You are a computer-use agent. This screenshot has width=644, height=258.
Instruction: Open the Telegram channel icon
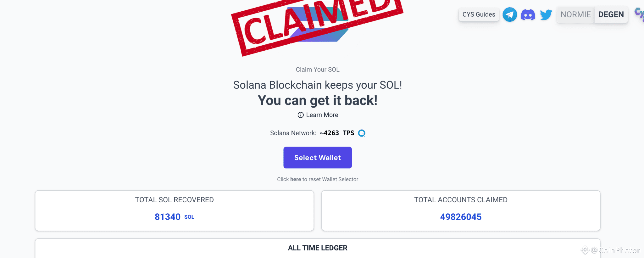[510, 14]
